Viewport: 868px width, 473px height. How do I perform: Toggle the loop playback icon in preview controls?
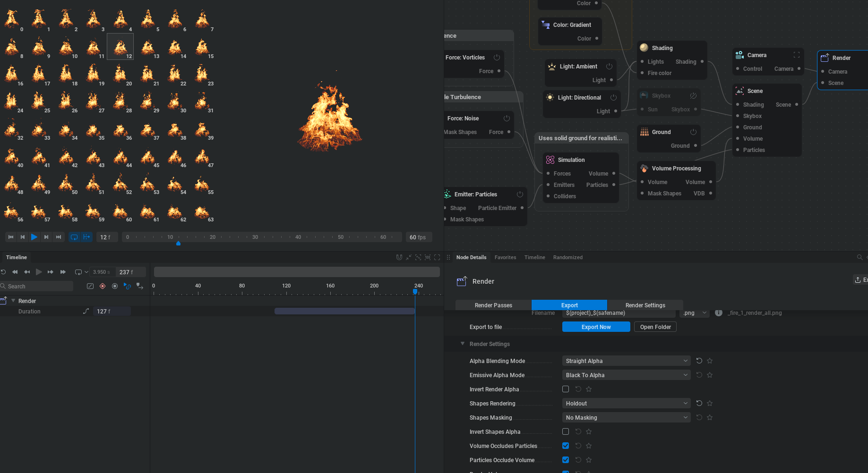[74, 237]
